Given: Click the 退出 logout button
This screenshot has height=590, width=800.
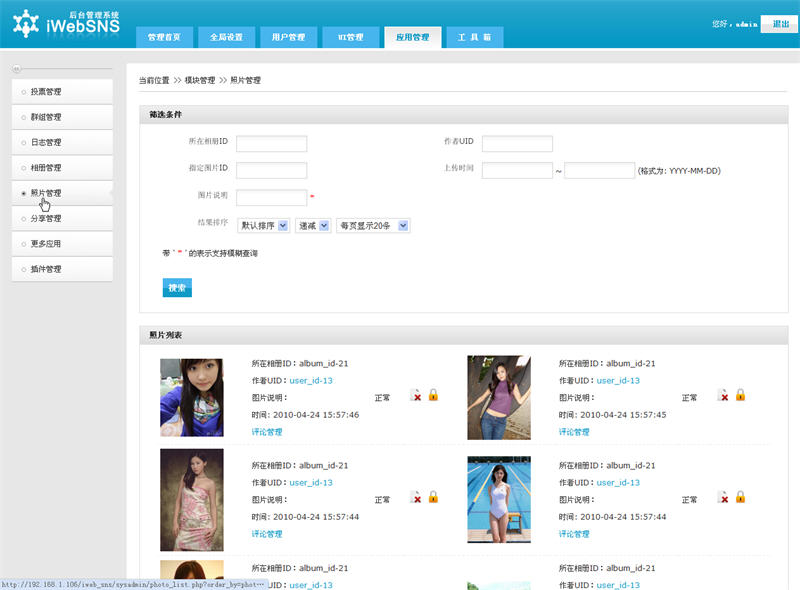Looking at the screenshot, I should 780,24.
